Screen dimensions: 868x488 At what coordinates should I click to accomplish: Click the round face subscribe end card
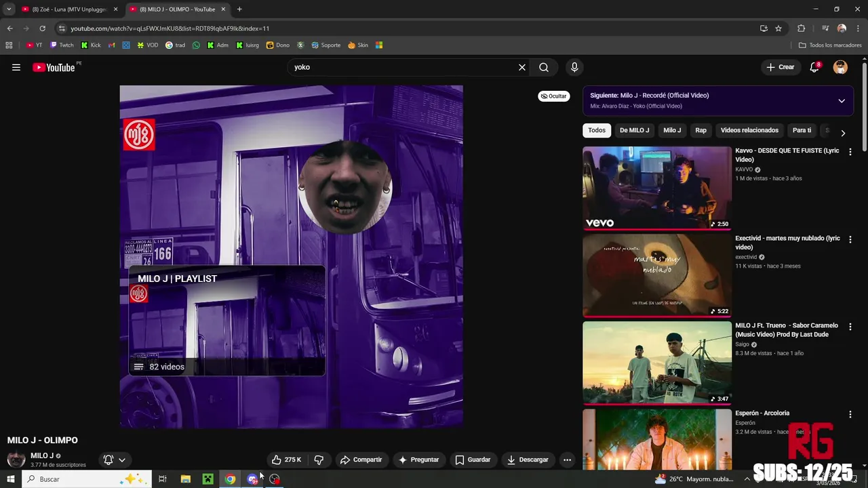point(345,187)
